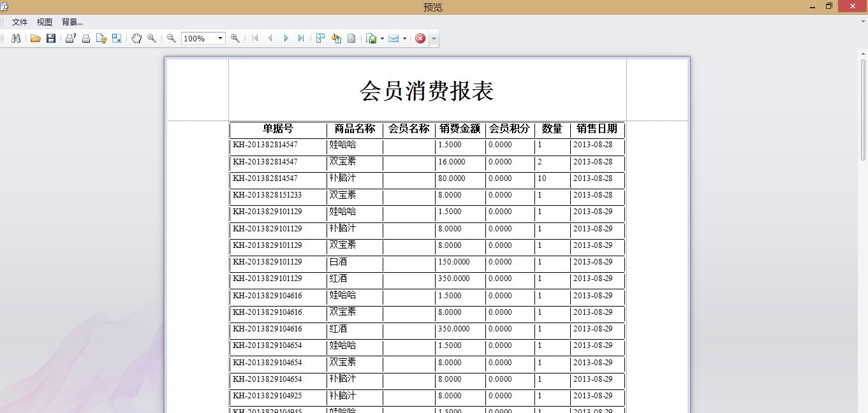Click the Export Document icon

point(372,38)
